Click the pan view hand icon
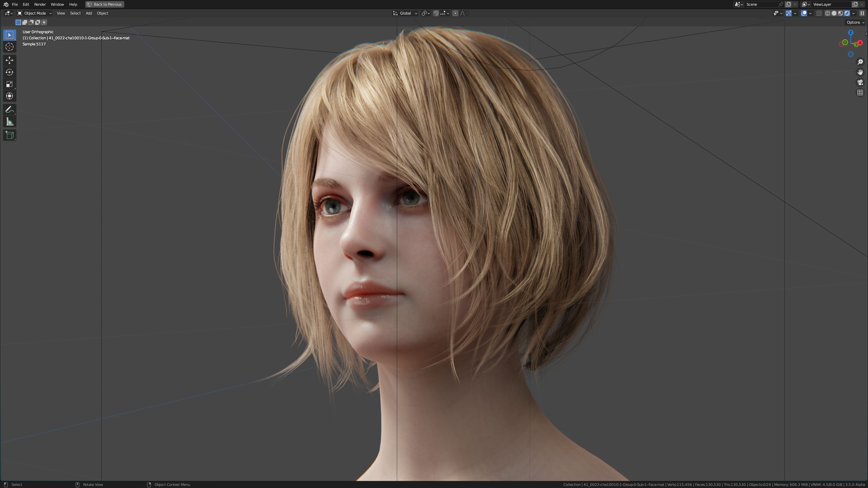Viewport: 868px width, 488px height. (x=860, y=72)
